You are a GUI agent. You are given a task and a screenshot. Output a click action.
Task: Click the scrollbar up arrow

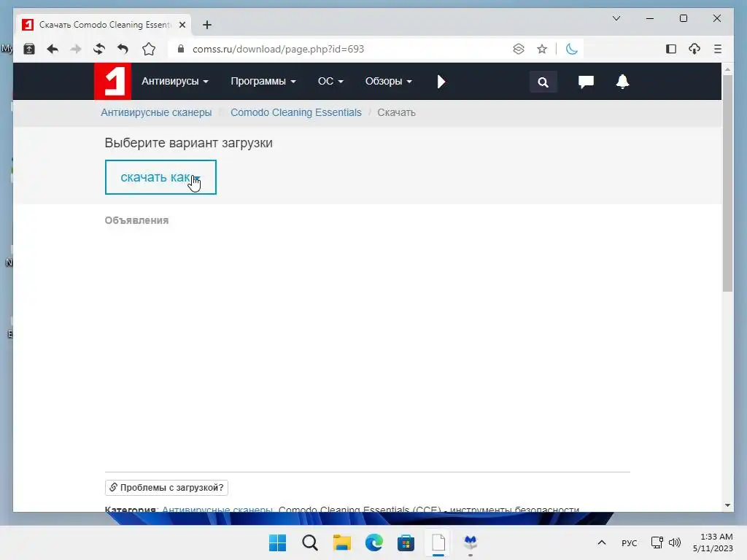(727, 69)
